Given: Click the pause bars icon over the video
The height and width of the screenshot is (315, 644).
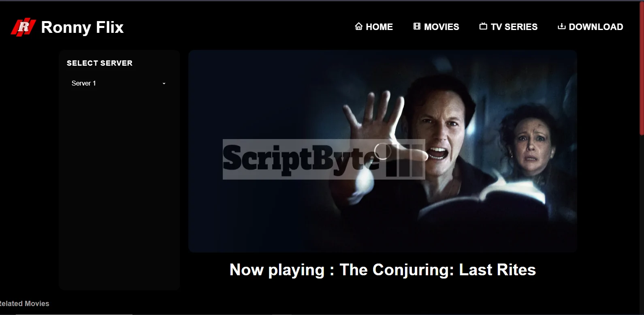Looking at the screenshot, I should 404,161.
